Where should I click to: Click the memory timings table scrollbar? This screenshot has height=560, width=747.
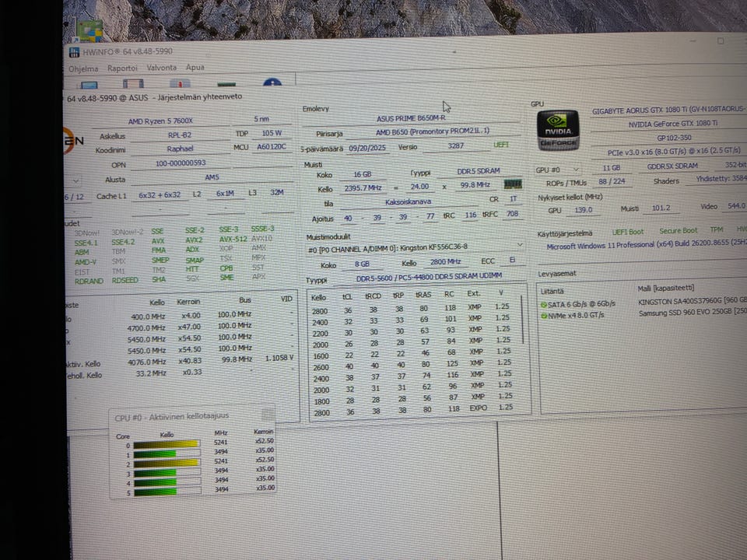click(x=523, y=320)
